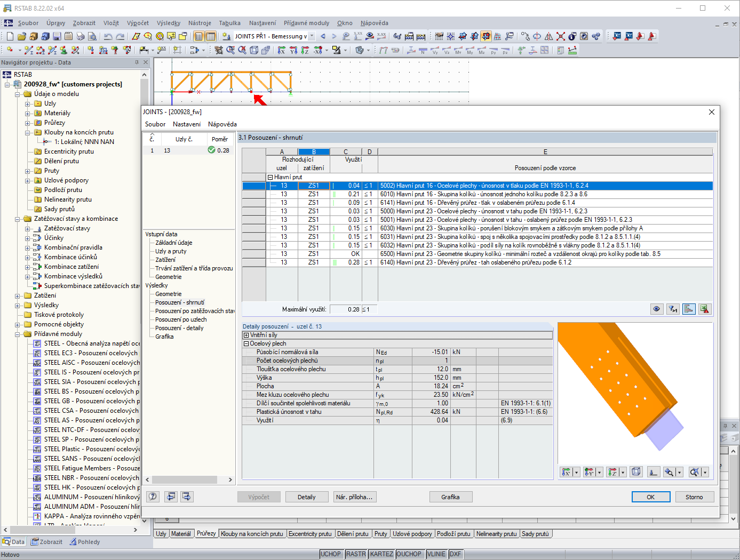Click OK in the JOINTS dialog
The height and width of the screenshot is (560, 740).
pos(651,497)
